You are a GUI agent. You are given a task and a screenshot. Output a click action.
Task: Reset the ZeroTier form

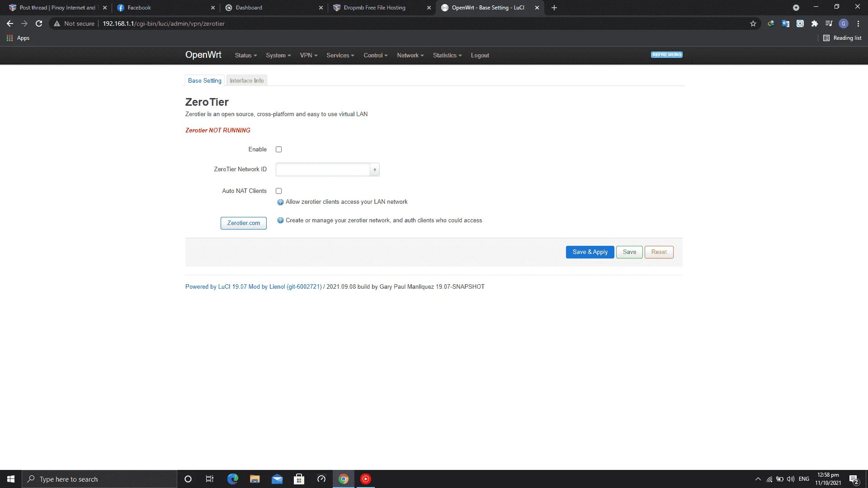pos(659,252)
